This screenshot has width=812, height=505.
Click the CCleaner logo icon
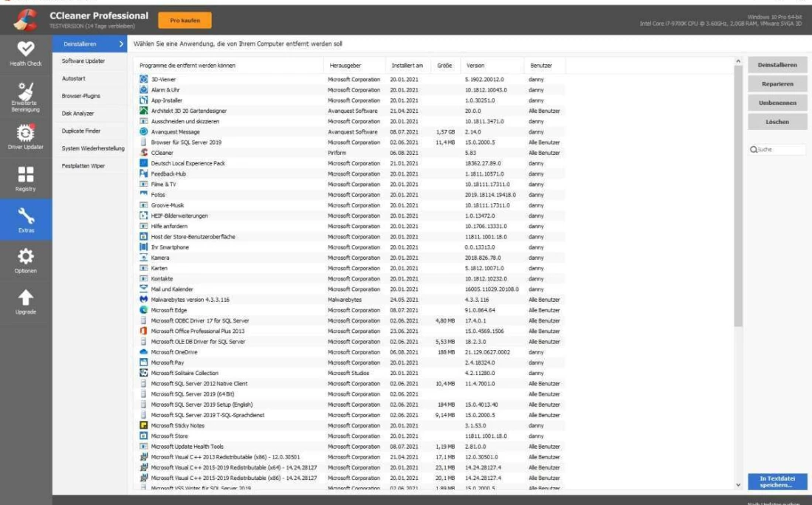(x=24, y=19)
